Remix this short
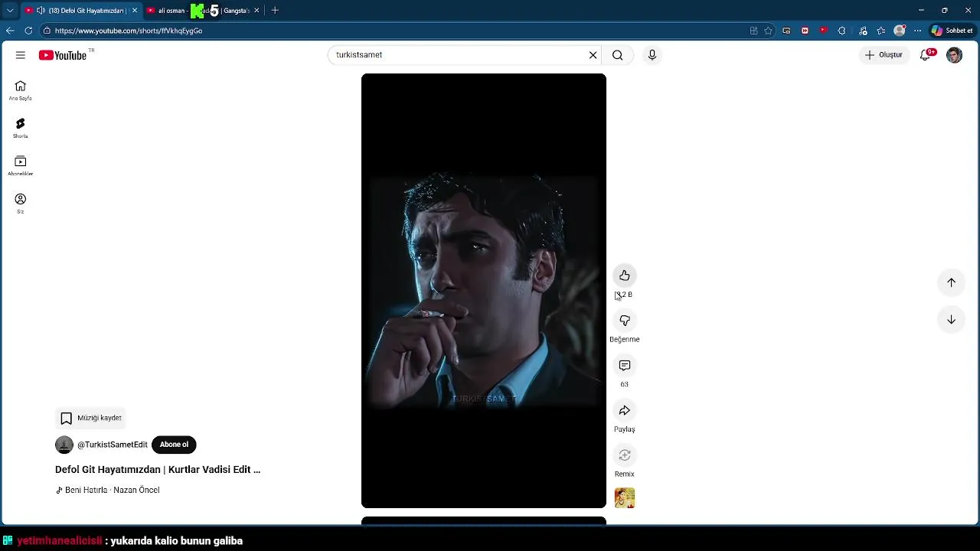This screenshot has height=551, width=980. [625, 455]
